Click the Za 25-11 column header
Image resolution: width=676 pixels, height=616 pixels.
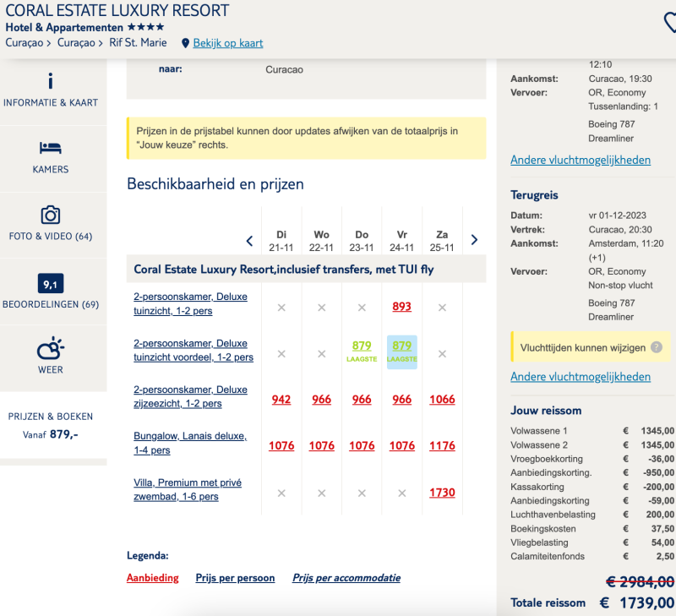442,241
